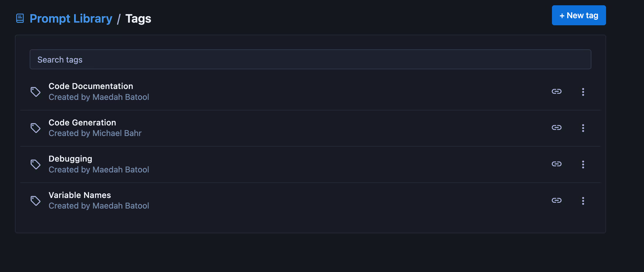Screen dimensions: 644x272
Task: Copy link for the Code Documentation tag
Action: 557,91
